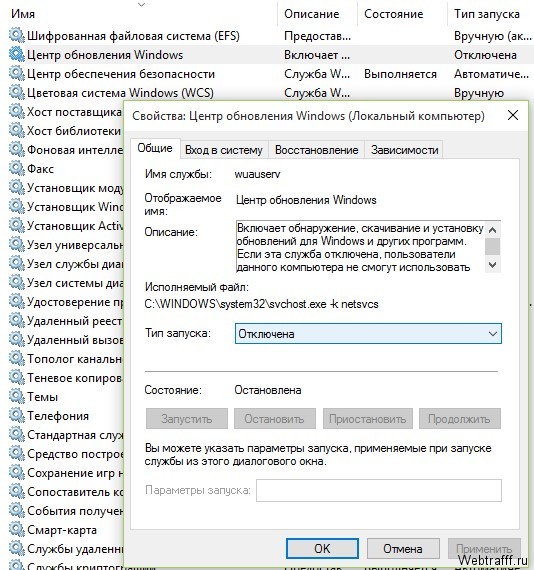Click gear icon of Сопоставитель service
The image size is (534, 570).
16,491
